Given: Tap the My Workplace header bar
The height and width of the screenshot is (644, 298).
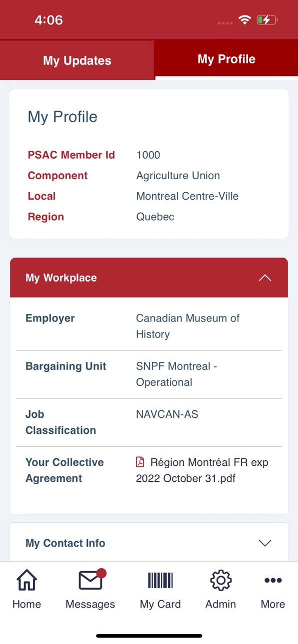Looking at the screenshot, I should 149,278.
